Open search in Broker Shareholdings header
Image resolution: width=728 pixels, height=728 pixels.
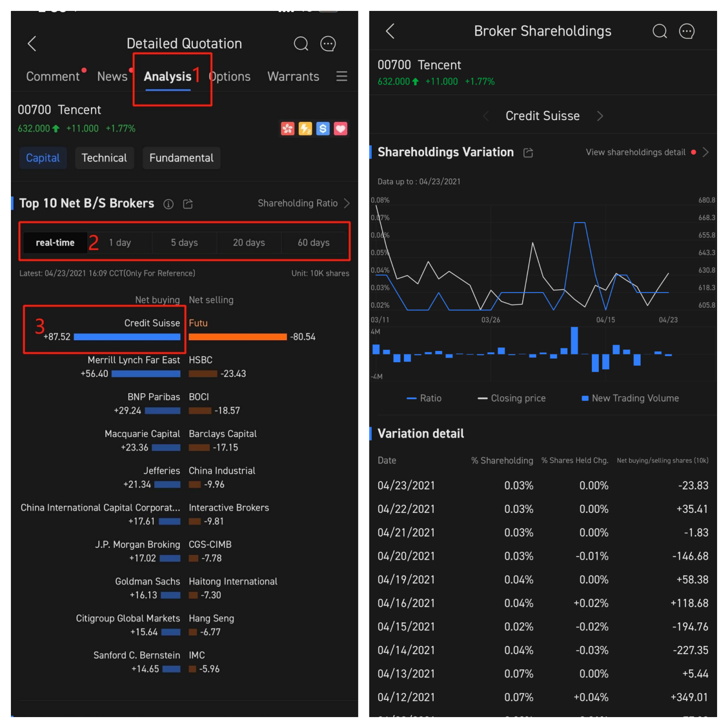(x=660, y=31)
